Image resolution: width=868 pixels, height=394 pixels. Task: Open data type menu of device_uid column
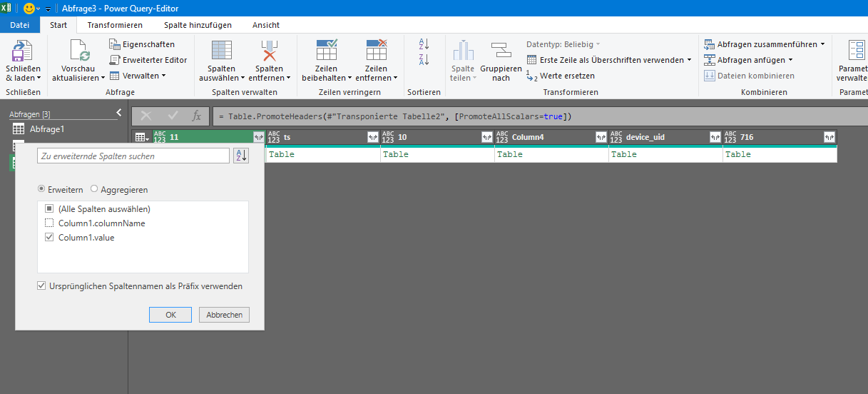[x=616, y=137]
